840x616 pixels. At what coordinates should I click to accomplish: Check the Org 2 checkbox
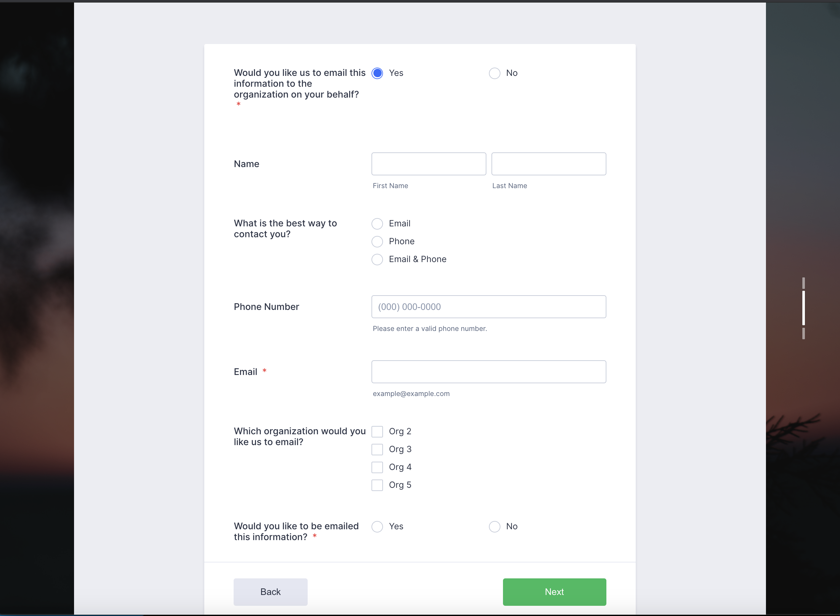pyautogui.click(x=377, y=431)
